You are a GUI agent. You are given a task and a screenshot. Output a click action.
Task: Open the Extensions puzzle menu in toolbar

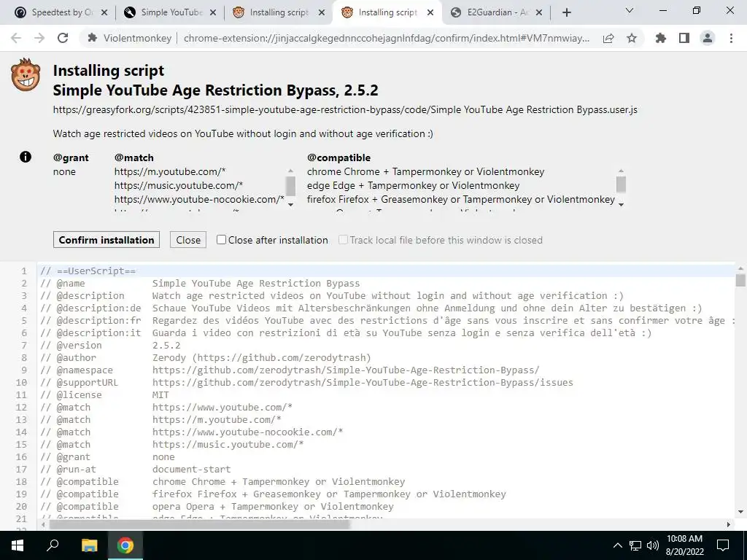661,38
